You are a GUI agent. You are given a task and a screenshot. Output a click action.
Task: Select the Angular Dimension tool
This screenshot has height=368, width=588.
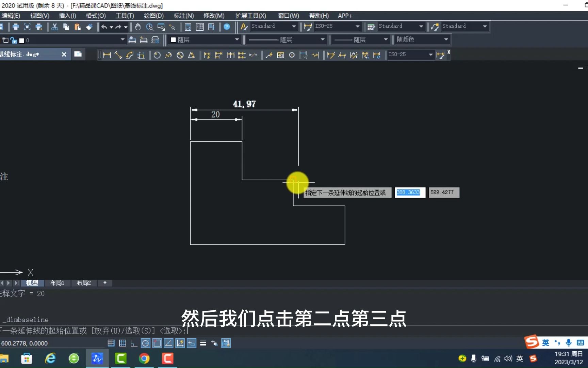pyautogui.click(x=192, y=55)
